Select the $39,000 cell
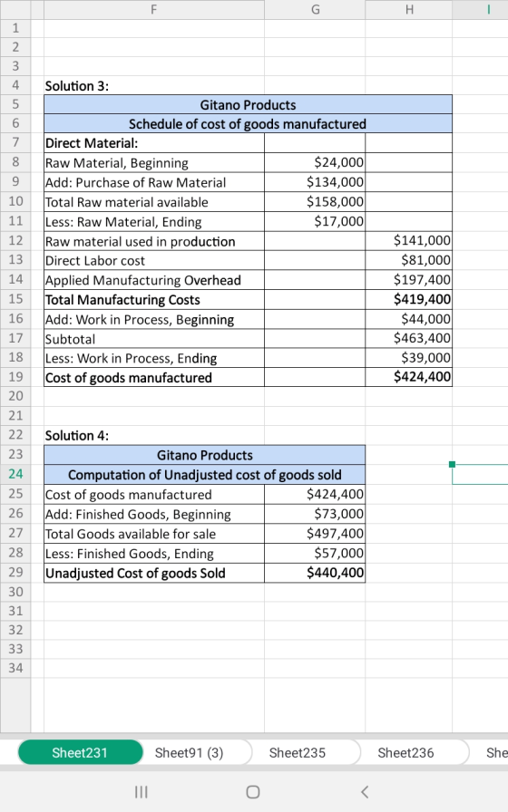Viewport: 508px width, 812px height. click(x=408, y=358)
